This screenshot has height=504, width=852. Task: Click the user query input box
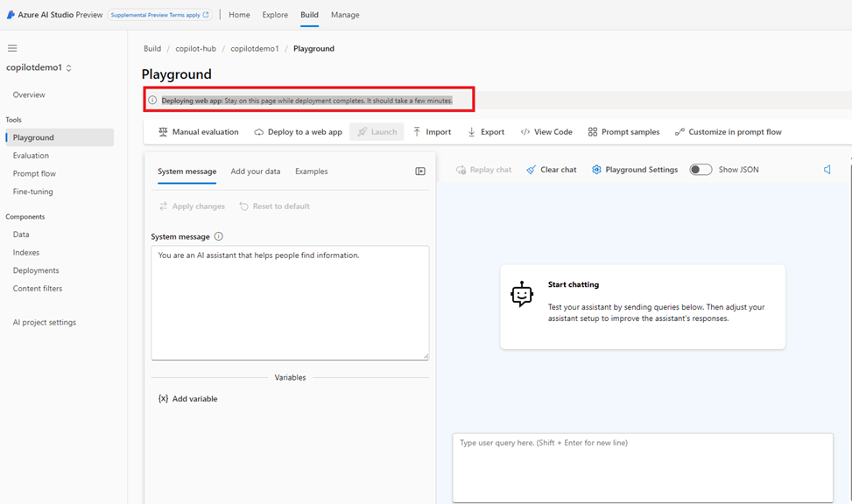coord(643,467)
